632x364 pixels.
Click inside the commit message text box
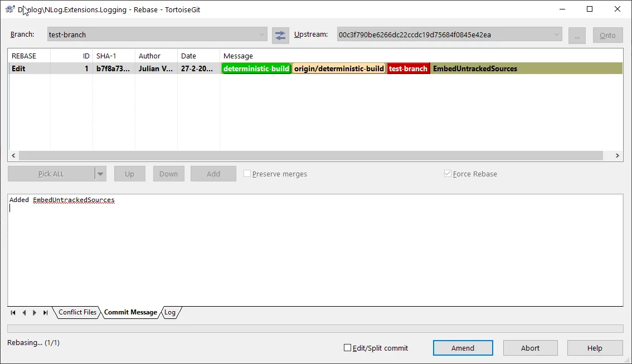[315, 250]
